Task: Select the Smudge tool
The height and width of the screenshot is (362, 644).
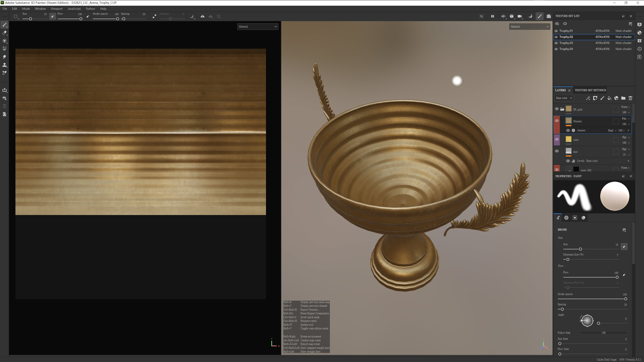Action: 4,57
